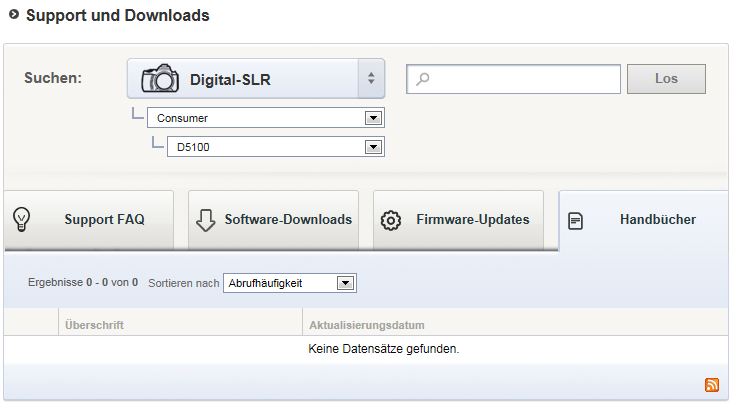Switch to the Support FAQ tab

(x=89, y=219)
